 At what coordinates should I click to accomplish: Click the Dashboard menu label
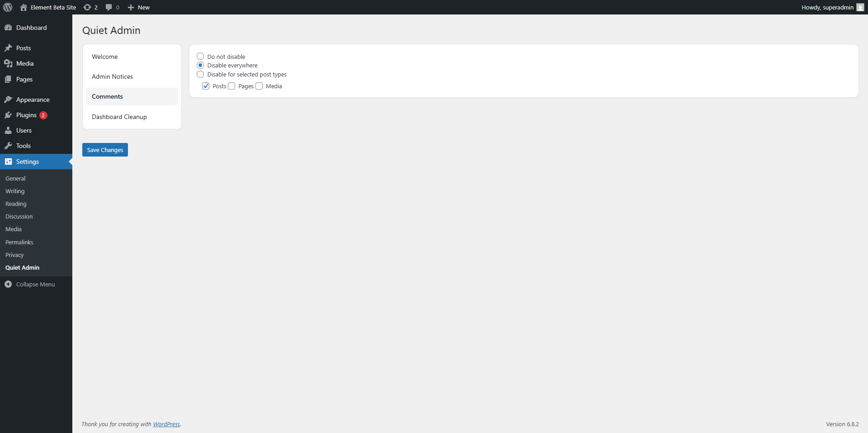point(32,28)
